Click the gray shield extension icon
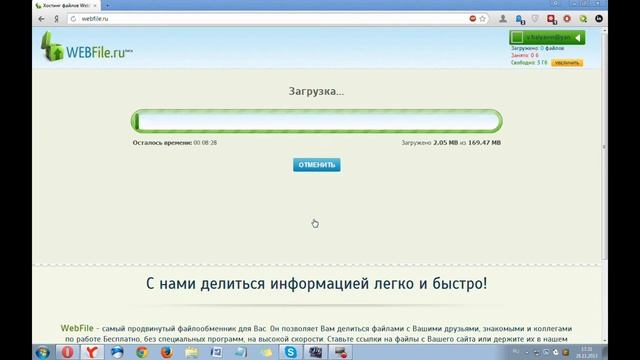This screenshot has width=640, height=360. (x=535, y=19)
